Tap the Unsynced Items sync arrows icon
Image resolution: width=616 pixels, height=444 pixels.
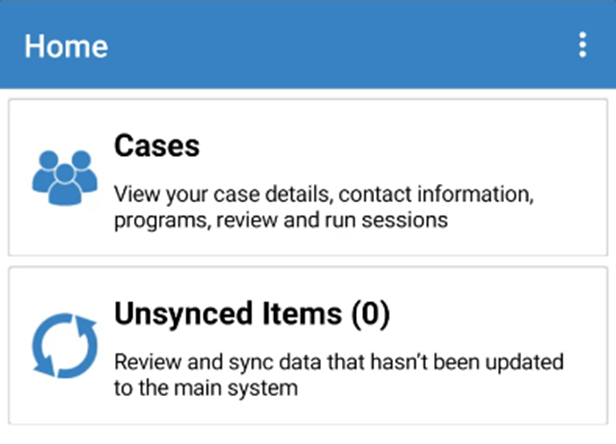(65, 346)
